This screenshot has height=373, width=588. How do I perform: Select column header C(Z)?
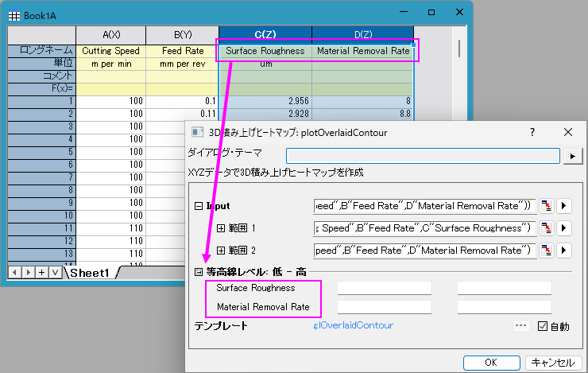pos(265,33)
